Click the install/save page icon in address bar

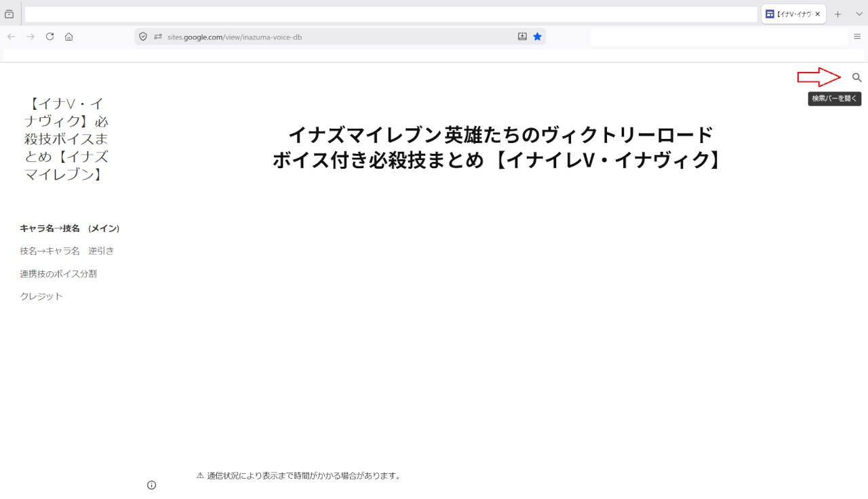point(522,37)
